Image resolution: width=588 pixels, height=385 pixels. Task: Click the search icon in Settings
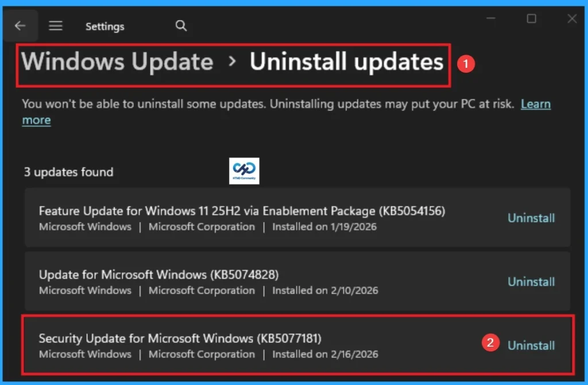click(x=180, y=25)
